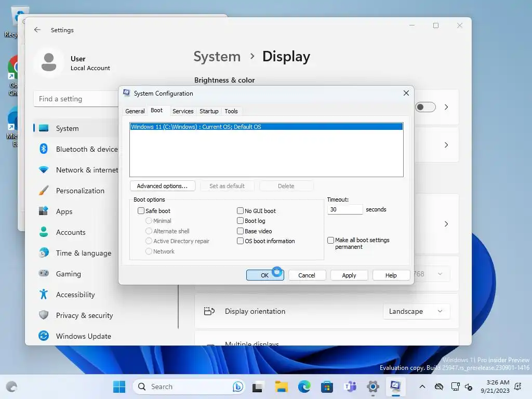Show hidden tray icons chevron
This screenshot has width=532, height=399.
tap(422, 387)
